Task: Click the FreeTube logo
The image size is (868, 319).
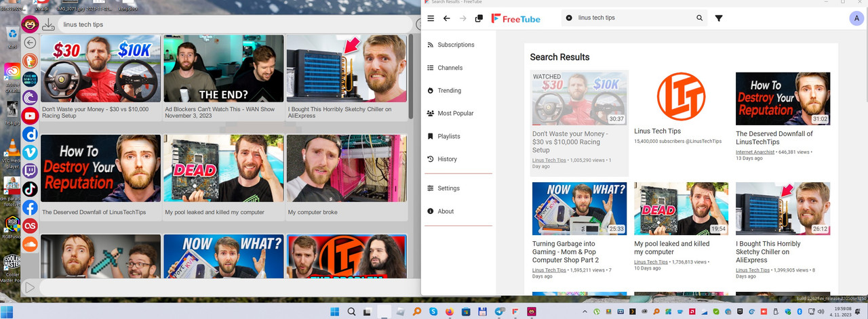Action: tap(516, 18)
